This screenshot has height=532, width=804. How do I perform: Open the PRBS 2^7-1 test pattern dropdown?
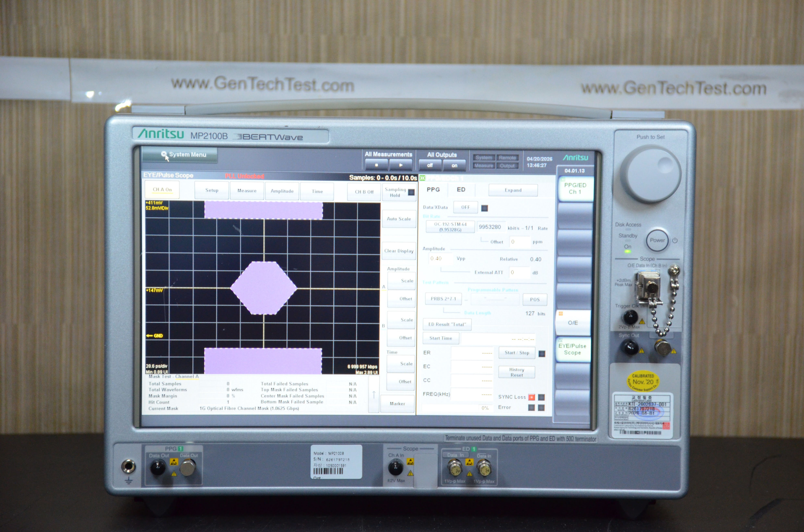coord(443,299)
